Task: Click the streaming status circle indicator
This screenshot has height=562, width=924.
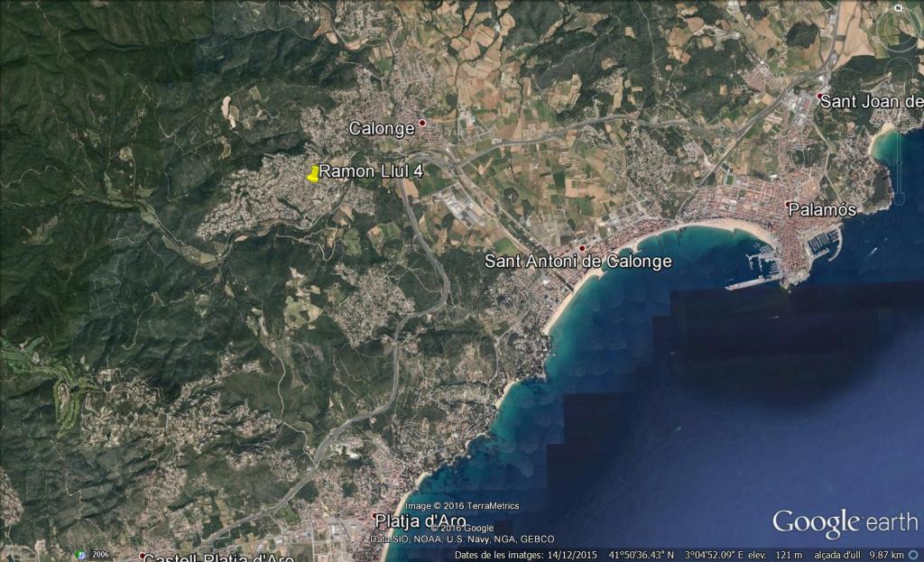Action: (x=914, y=553)
